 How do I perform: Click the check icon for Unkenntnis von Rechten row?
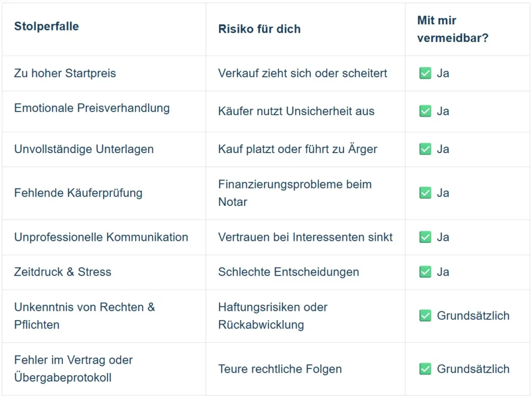click(425, 316)
